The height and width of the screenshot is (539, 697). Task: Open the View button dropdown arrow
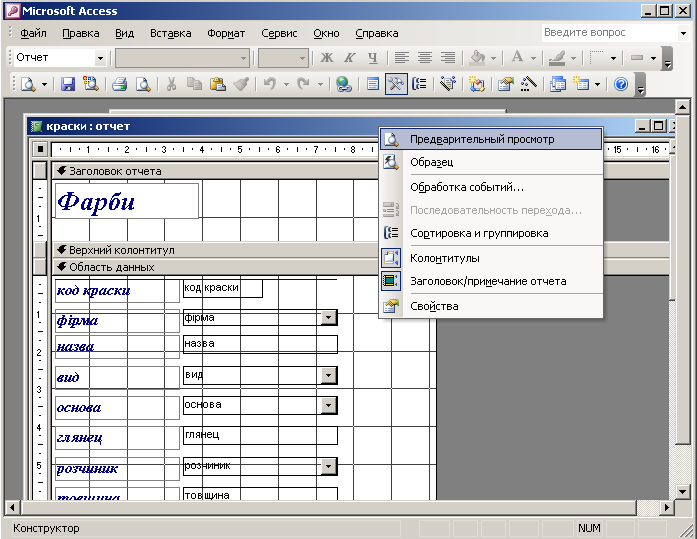44,84
